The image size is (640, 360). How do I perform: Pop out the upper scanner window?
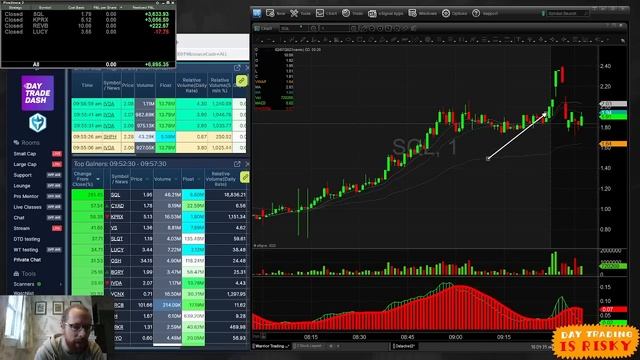237,68
